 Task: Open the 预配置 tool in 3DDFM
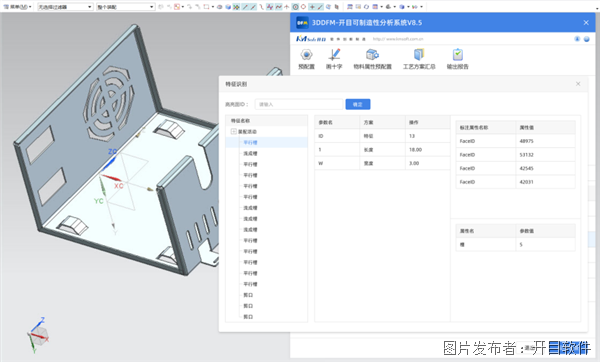[306, 59]
